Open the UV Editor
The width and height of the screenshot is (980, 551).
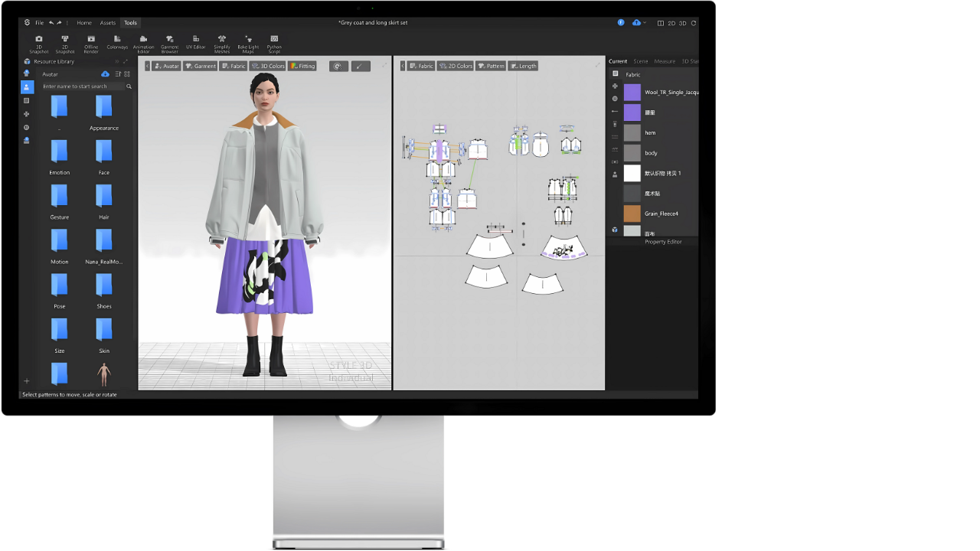(195, 42)
